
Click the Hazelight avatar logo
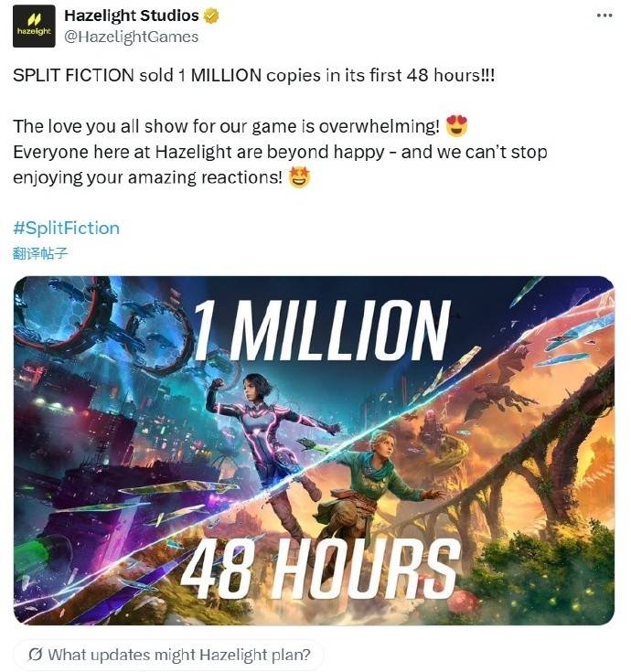(x=33, y=26)
